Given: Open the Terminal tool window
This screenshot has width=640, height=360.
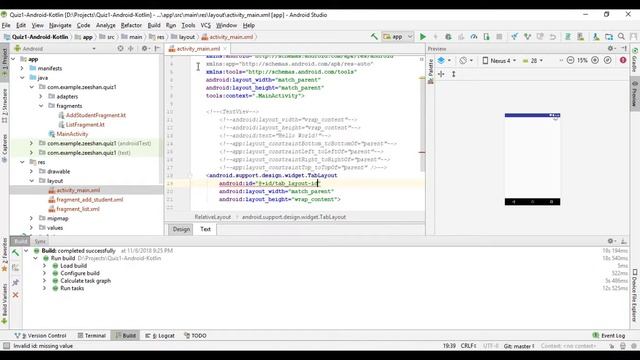Looking at the screenshot, I should (x=92, y=336).
